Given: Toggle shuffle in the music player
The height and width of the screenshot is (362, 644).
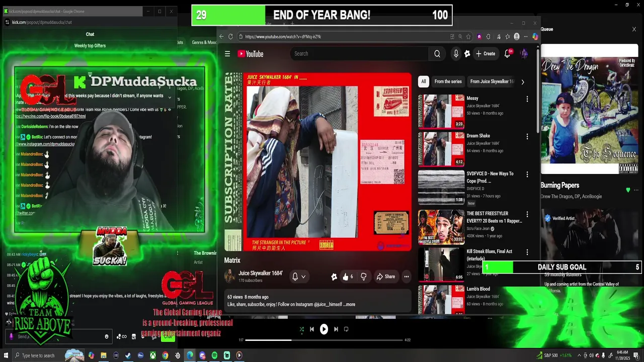Looking at the screenshot, I should 301,329.
